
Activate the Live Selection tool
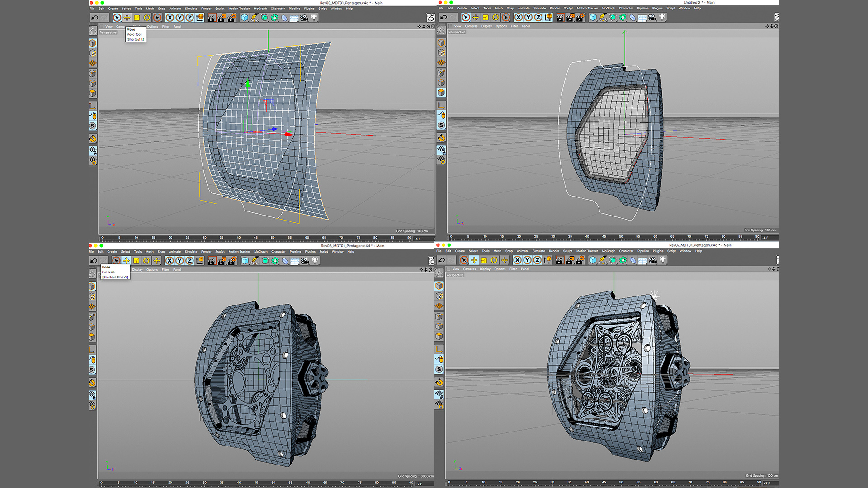(117, 17)
